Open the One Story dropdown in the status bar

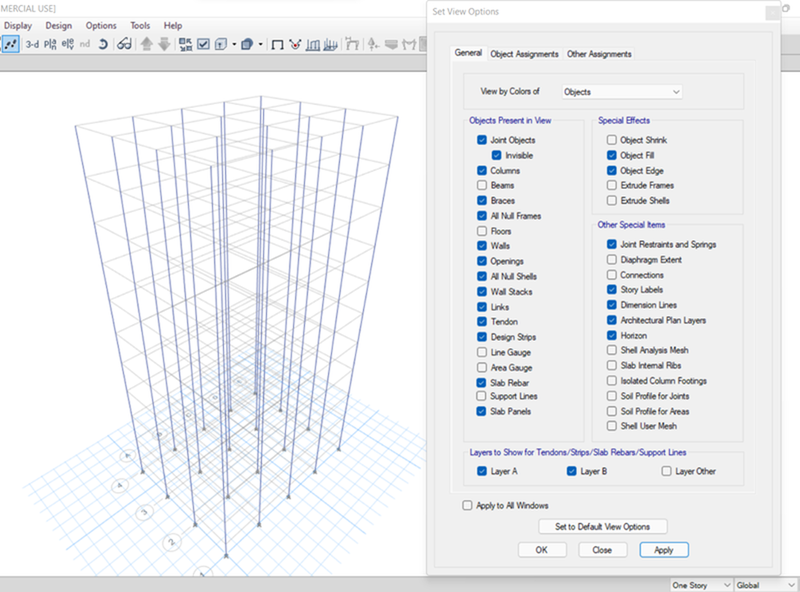[701, 585]
